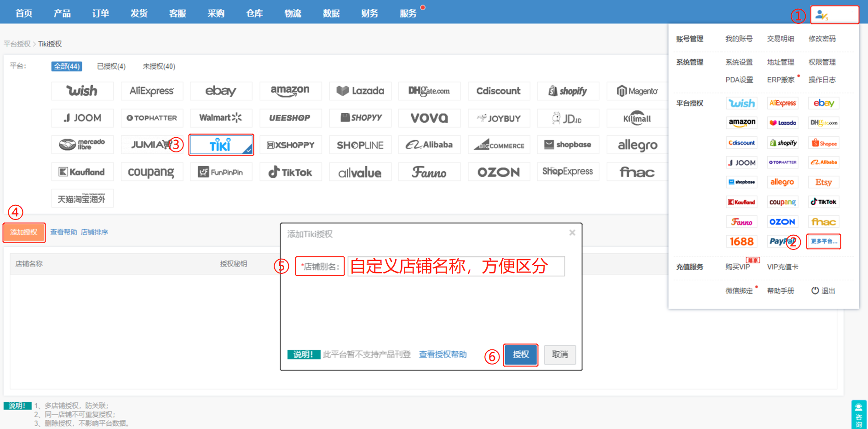Open 系统设置 link

739,62
